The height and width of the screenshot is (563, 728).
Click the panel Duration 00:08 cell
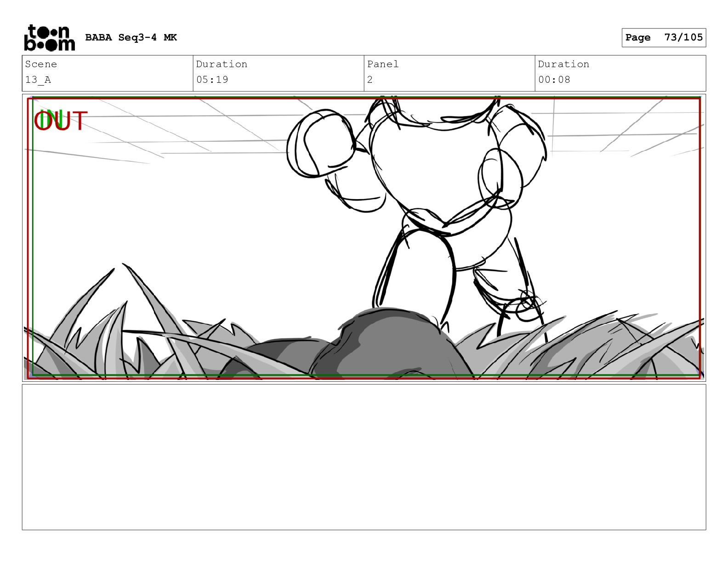pos(620,73)
